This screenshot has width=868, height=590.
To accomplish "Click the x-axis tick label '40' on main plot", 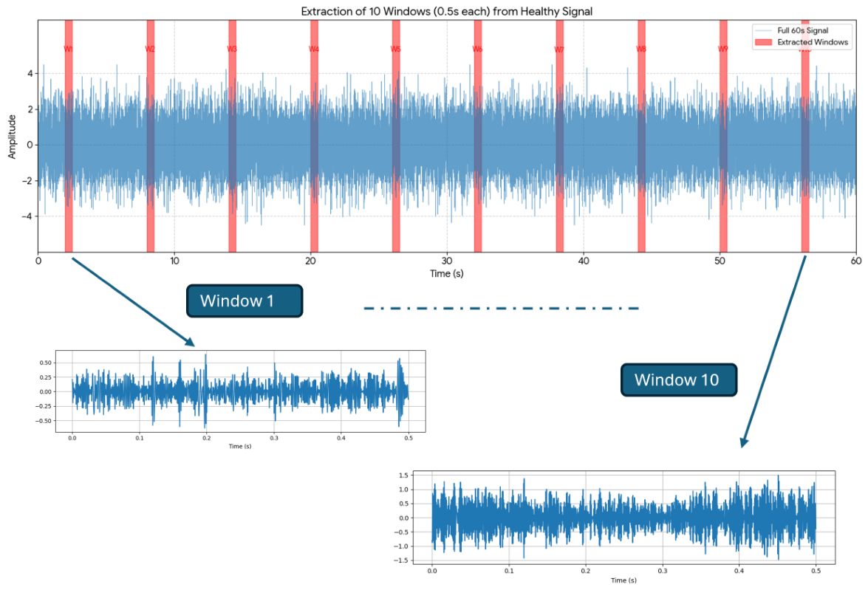I will [584, 261].
